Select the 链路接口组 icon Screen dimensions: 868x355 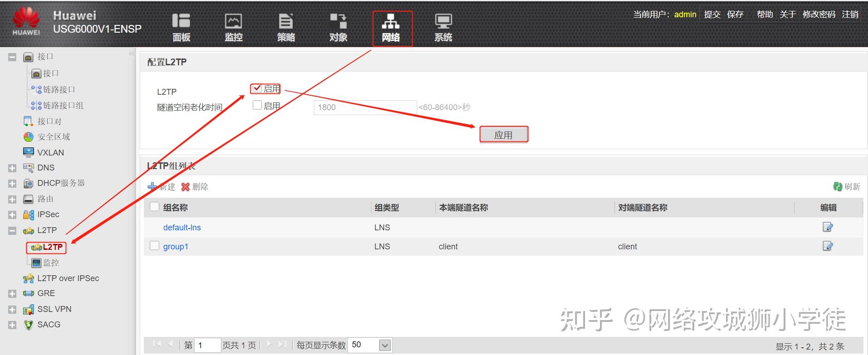point(36,105)
